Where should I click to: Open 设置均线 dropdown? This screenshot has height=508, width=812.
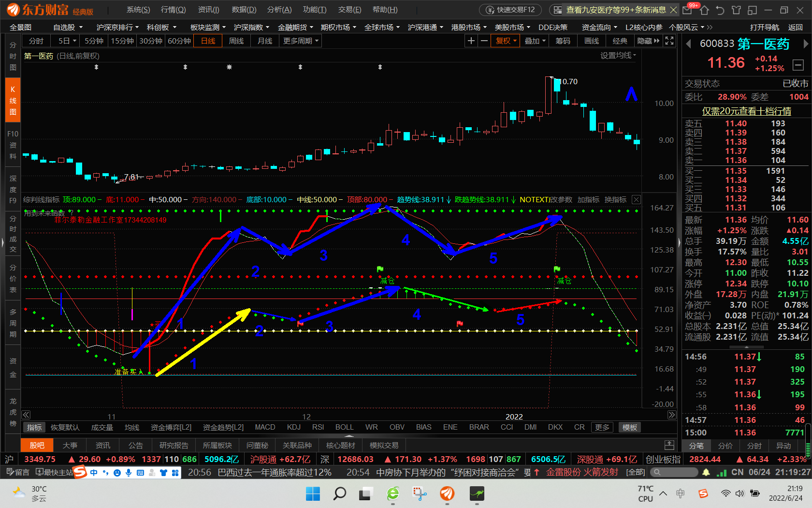618,56
